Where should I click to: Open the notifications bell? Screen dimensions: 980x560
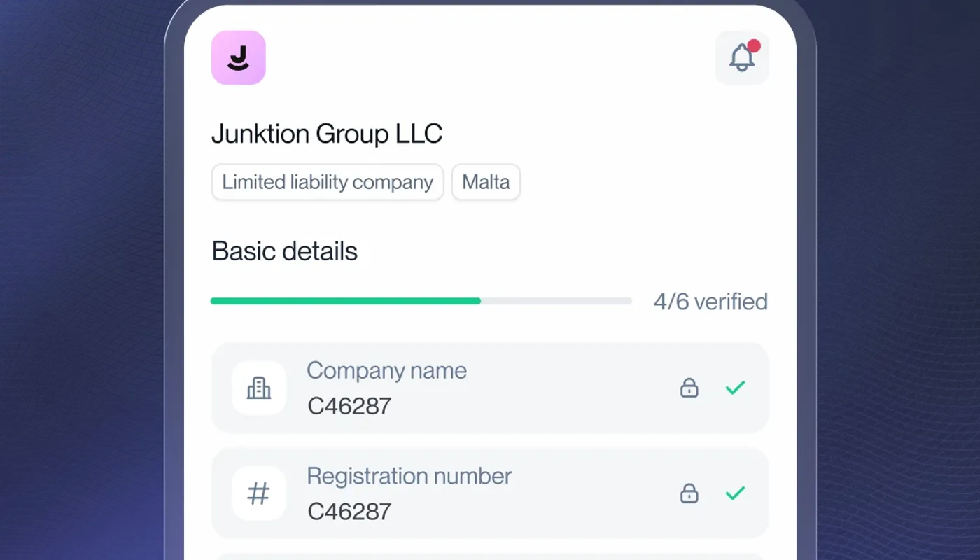(742, 57)
